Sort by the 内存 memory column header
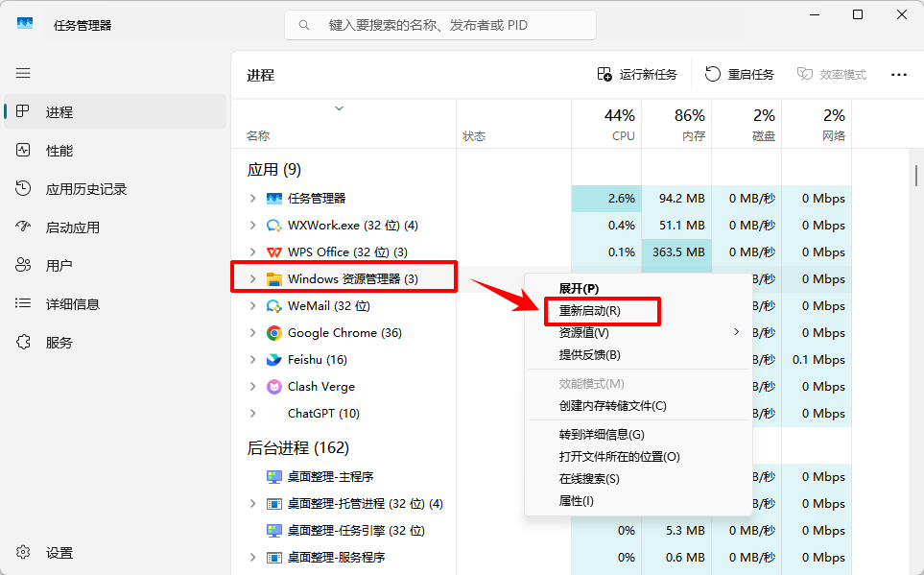 pos(676,124)
